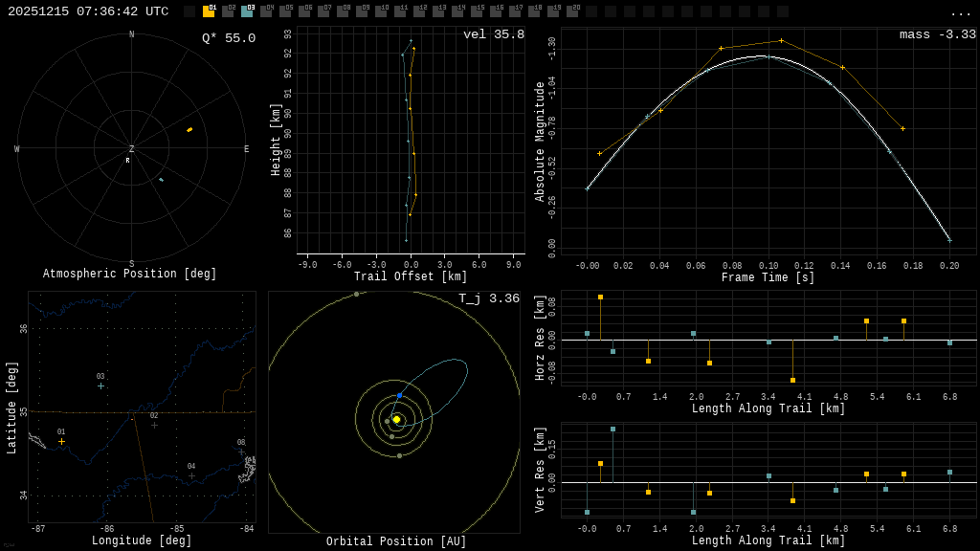
Task: Click the Height [km] axis label
Action: (x=275, y=140)
